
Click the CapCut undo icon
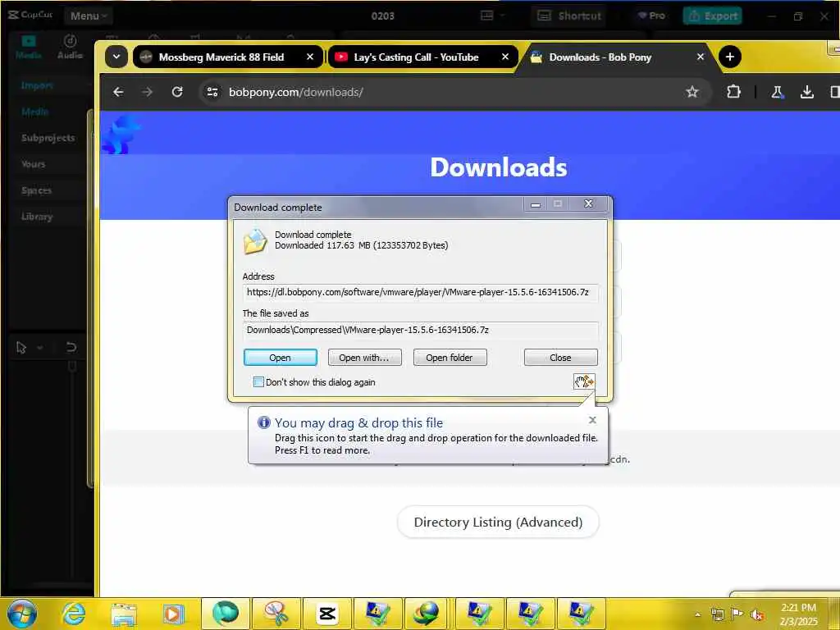pyautogui.click(x=71, y=347)
